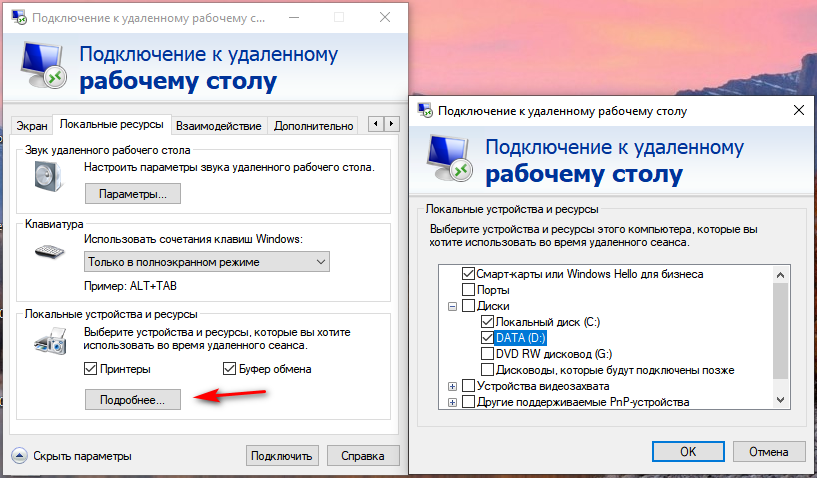Switch to the Экран tab
817x478 pixels.
pos(30,126)
